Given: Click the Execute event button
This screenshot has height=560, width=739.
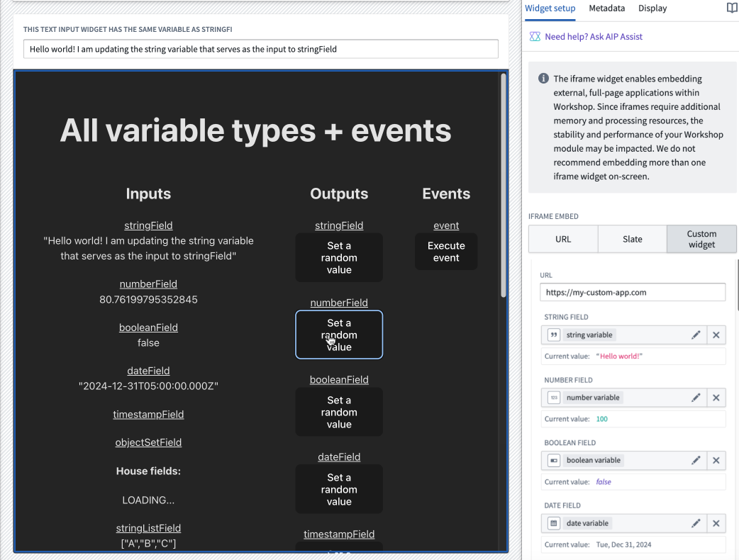Looking at the screenshot, I should 446,251.
